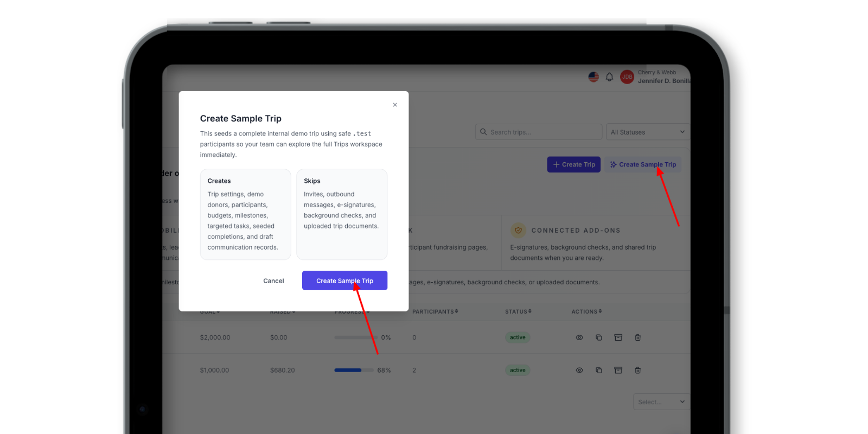Cancel the sample trip dialog
Viewport: 868px width, 434px height.
point(273,280)
